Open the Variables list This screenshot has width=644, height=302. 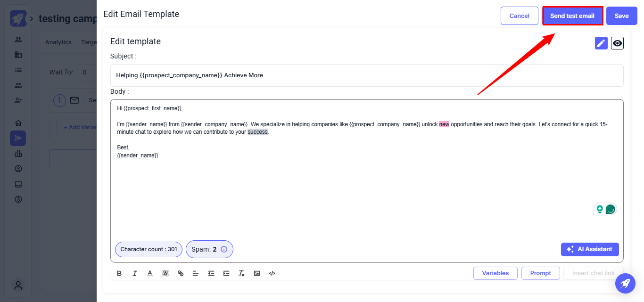[495, 273]
